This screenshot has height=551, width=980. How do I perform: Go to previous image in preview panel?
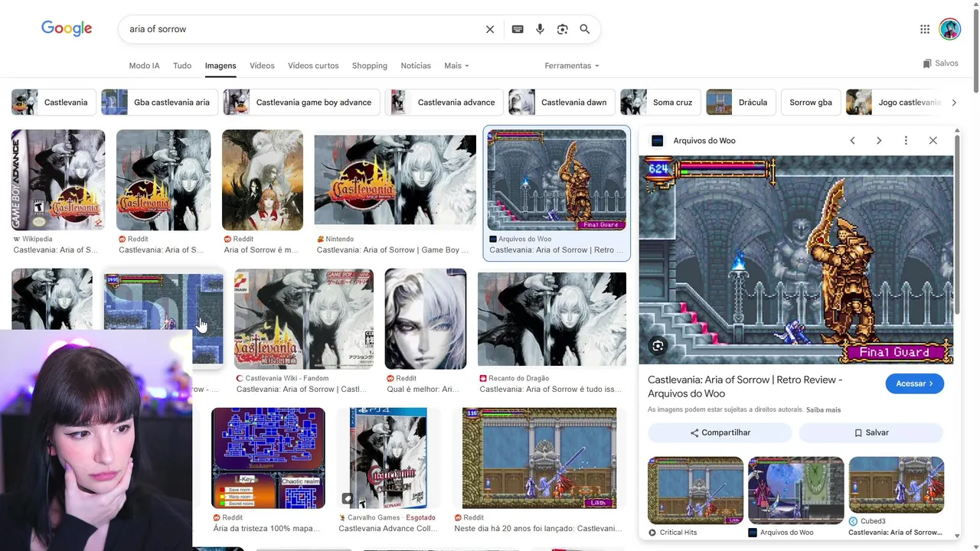[852, 141]
